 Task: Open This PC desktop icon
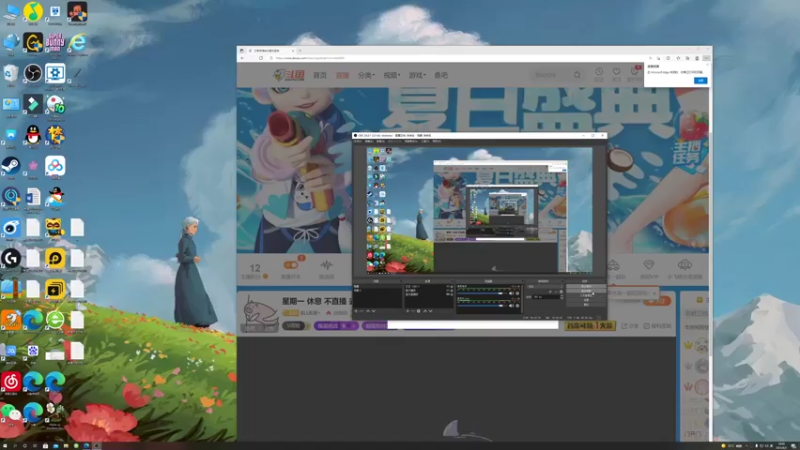[11, 11]
